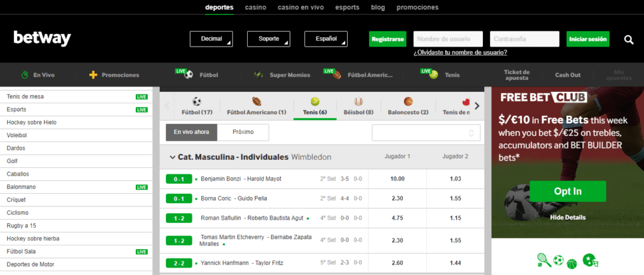Click LIVE badge next to Fútbol Sala
Image resolution: width=644 pixels, height=275 pixels.
pos(142,252)
